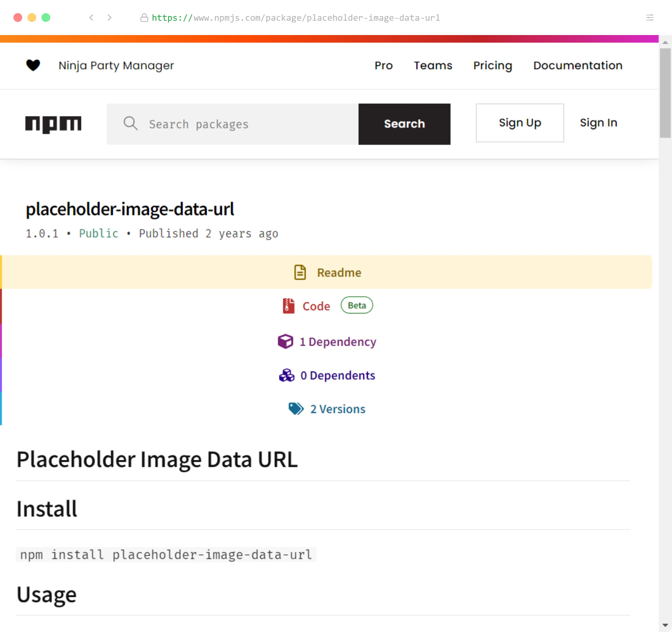672x632 pixels.
Task: Click the Code zip file icon
Action: [289, 306]
